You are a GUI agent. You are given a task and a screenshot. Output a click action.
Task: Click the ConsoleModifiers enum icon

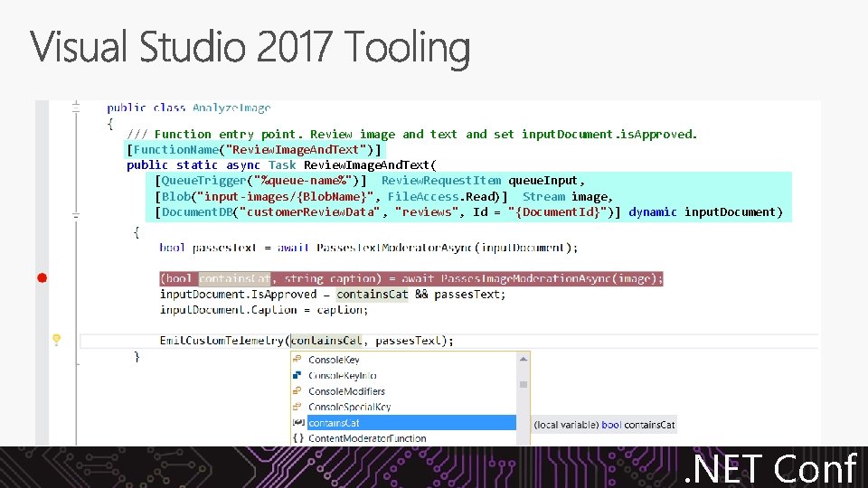pos(297,390)
